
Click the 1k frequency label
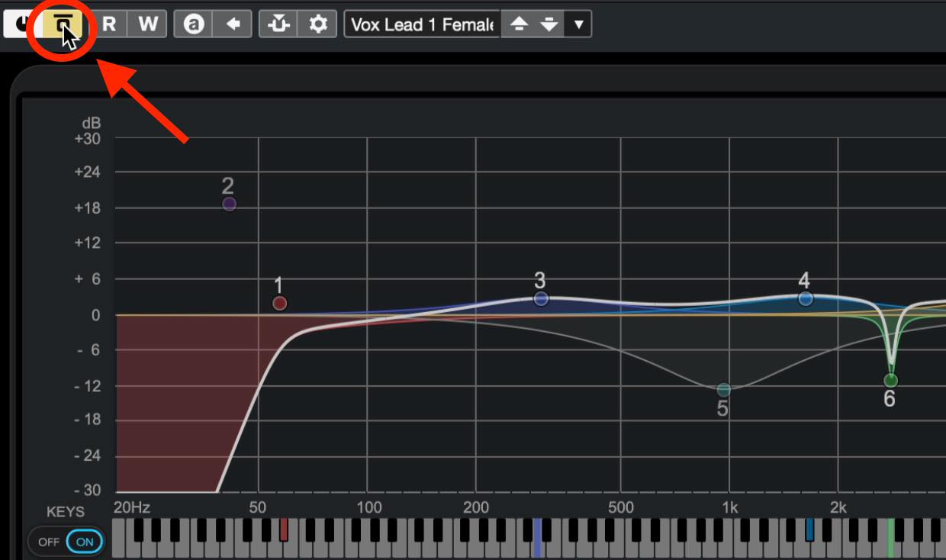(730, 507)
